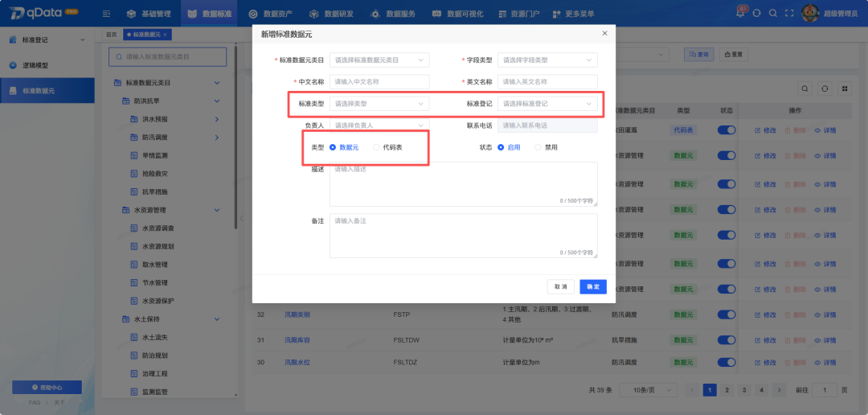The width and height of the screenshot is (868, 415).
Task: Open the 数据服务 top menu
Action: [x=392, y=14]
